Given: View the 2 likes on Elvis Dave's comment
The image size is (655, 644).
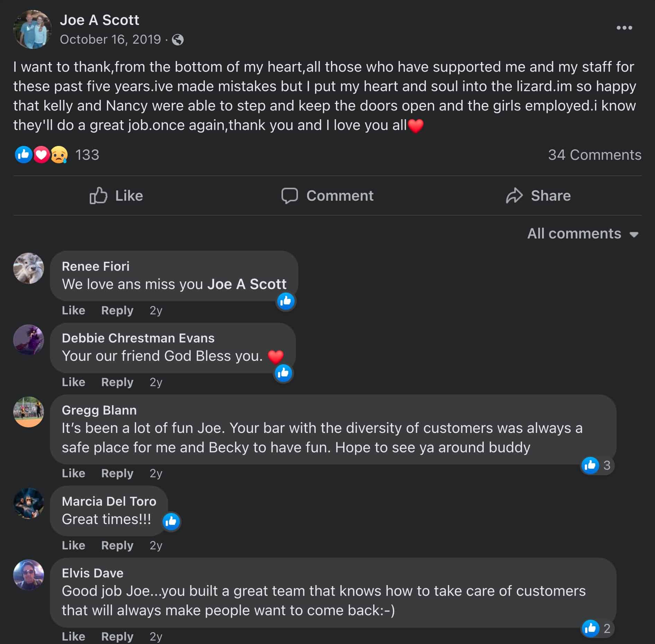Looking at the screenshot, I should click(597, 628).
